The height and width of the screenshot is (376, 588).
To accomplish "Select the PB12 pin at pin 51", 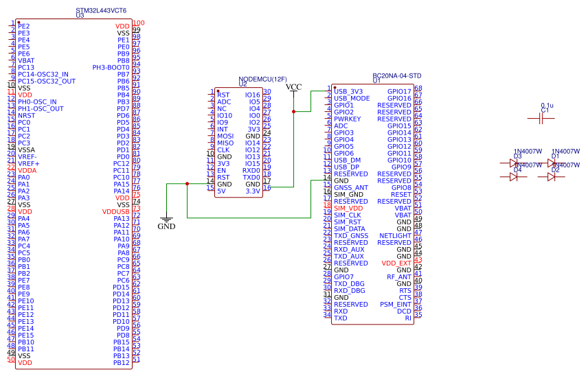I will coord(121,362).
